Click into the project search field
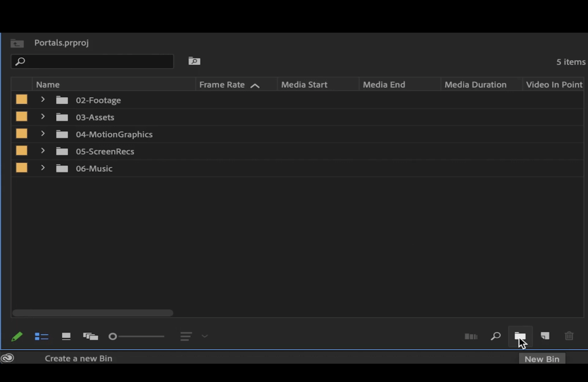This screenshot has width=588, height=382. click(92, 61)
